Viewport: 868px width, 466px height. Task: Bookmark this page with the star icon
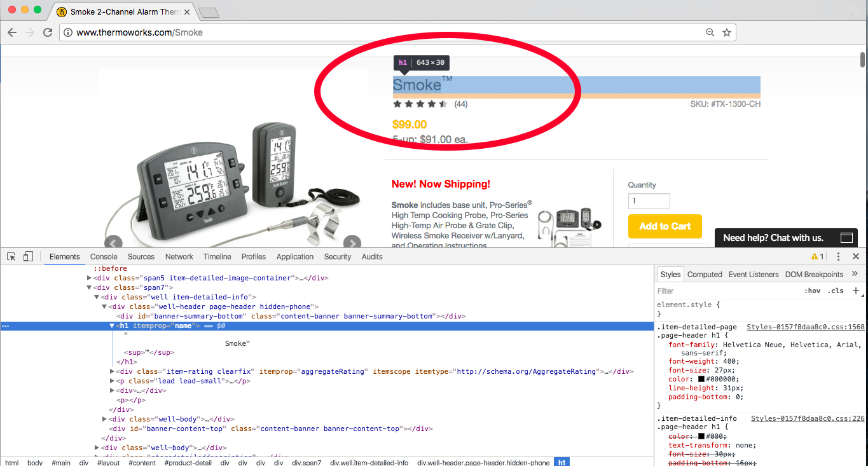[x=727, y=32]
